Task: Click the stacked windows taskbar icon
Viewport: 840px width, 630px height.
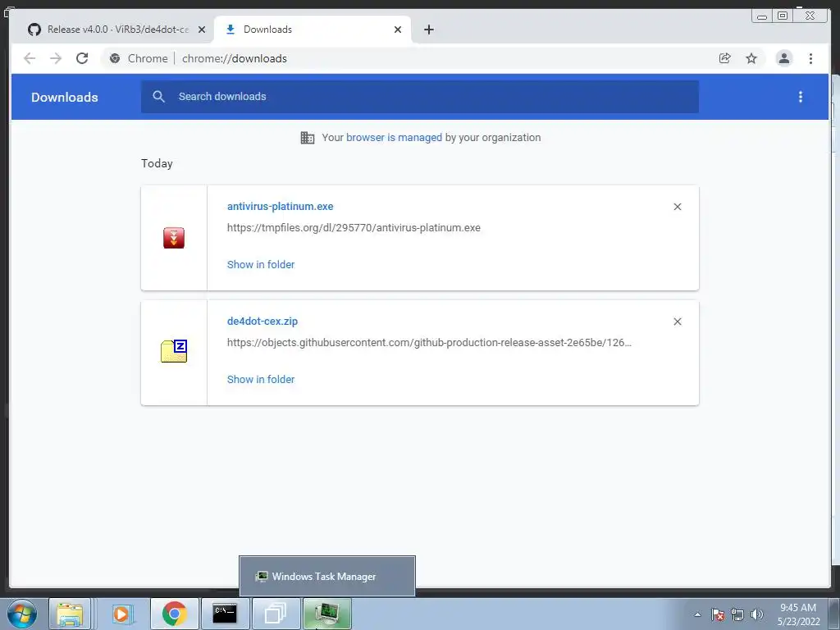Action: (276, 614)
